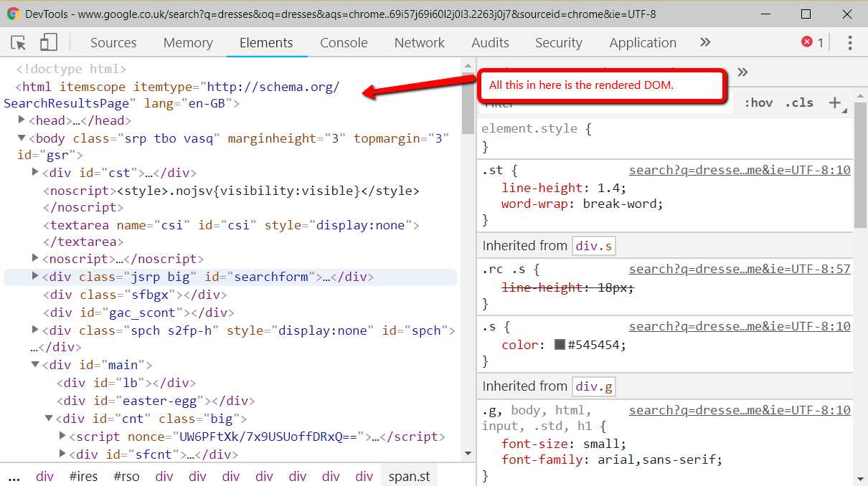The image size is (868, 486).
Task: Switch to the Console tab
Action: click(x=344, y=43)
